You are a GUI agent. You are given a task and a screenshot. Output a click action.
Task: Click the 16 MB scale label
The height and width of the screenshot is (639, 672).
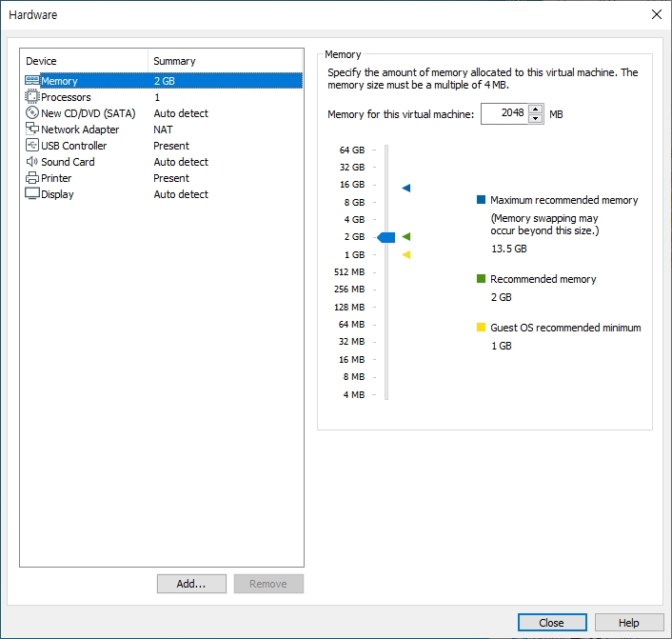(351, 359)
